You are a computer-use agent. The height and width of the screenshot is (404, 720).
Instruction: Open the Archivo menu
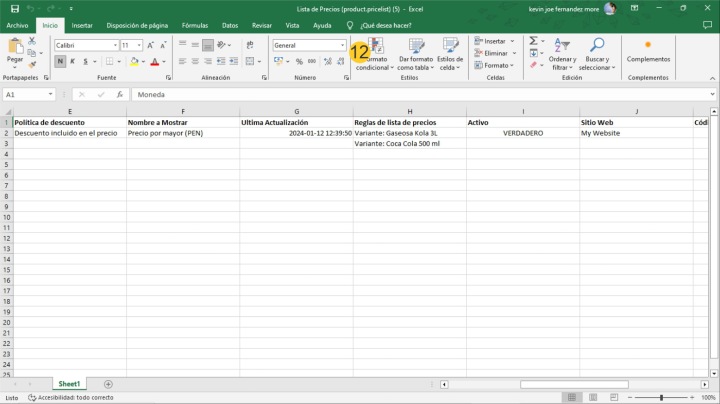17,25
